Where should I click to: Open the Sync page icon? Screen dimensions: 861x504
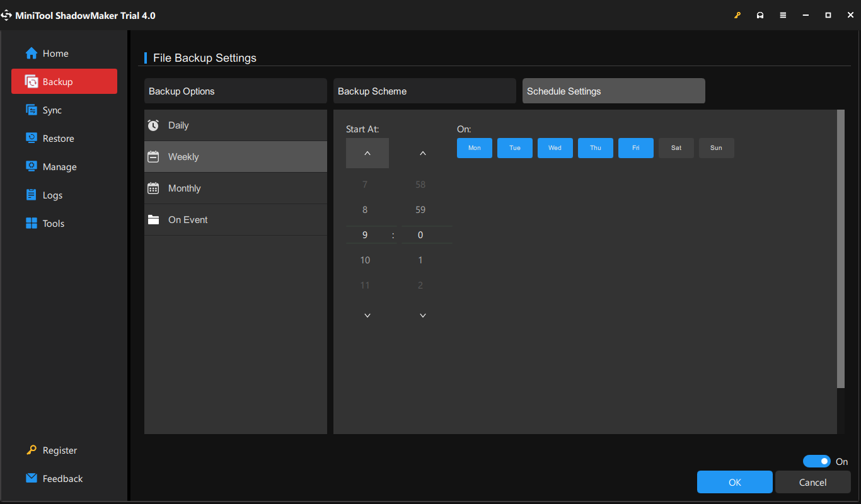tap(32, 110)
